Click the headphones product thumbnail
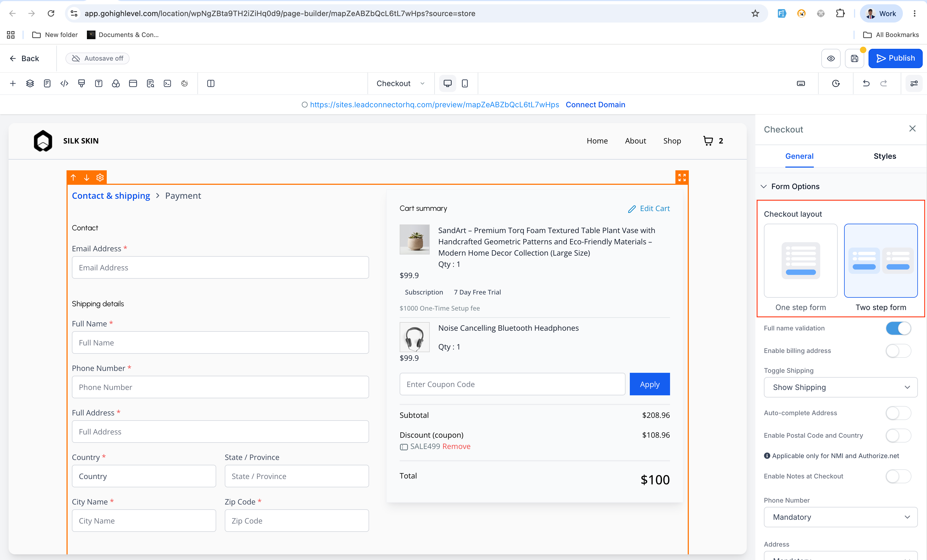Image resolution: width=927 pixels, height=560 pixels. tap(414, 337)
